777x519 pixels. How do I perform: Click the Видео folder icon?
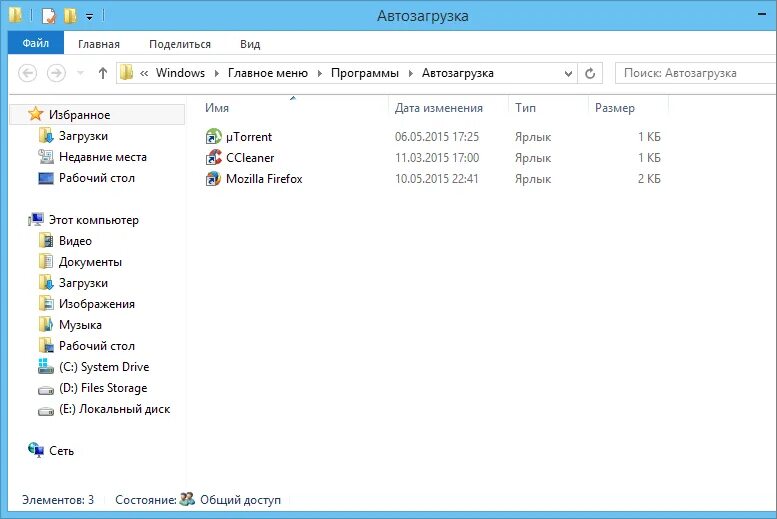[46, 240]
